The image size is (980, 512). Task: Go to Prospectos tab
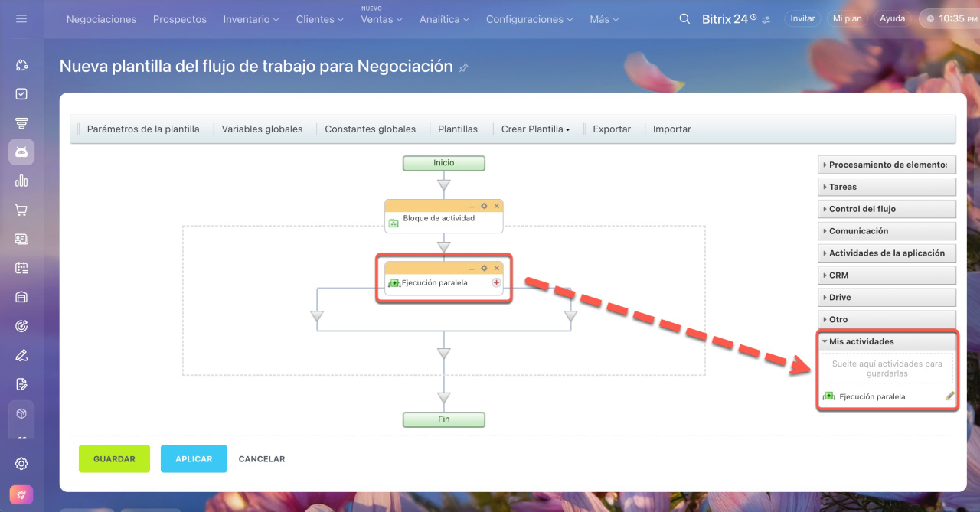click(180, 19)
